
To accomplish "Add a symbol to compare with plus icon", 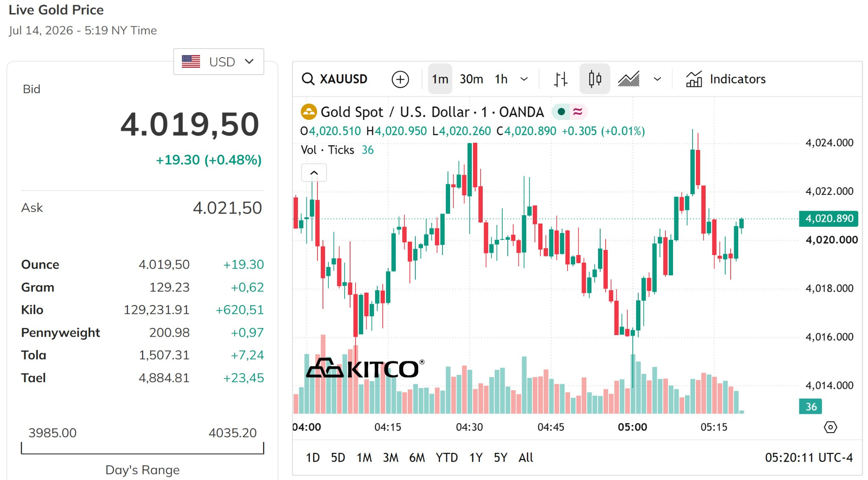I will [400, 79].
